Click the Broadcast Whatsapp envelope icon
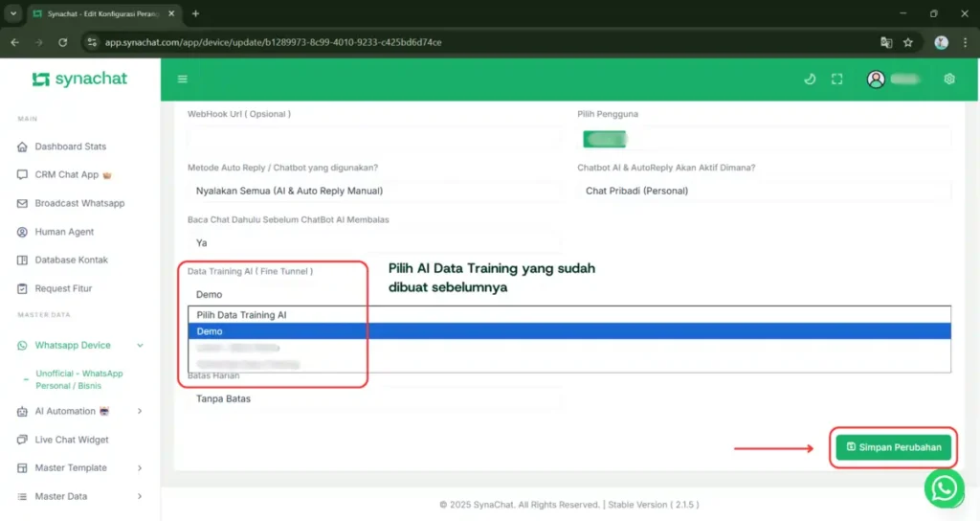The width and height of the screenshot is (980, 521). [23, 203]
